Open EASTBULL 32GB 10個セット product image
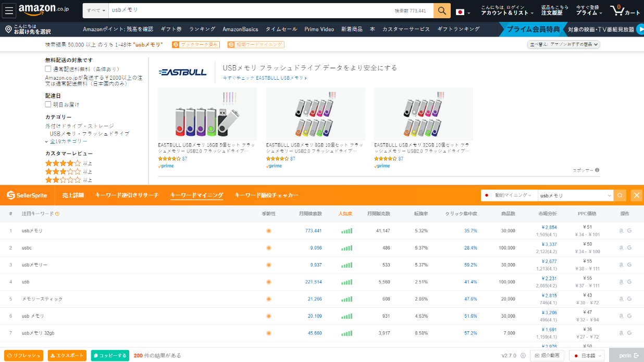Screen dimensions: 644x362 pyautogui.click(x=424, y=114)
